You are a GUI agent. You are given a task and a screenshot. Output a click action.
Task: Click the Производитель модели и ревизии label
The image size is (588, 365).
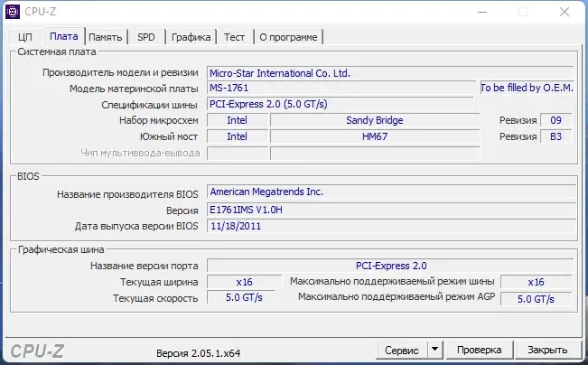[120, 72]
